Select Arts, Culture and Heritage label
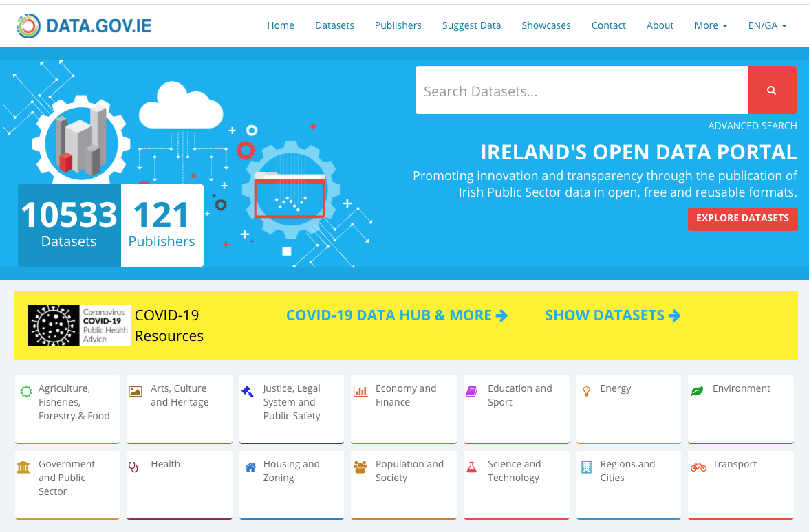The width and height of the screenshot is (809, 532). point(180,395)
